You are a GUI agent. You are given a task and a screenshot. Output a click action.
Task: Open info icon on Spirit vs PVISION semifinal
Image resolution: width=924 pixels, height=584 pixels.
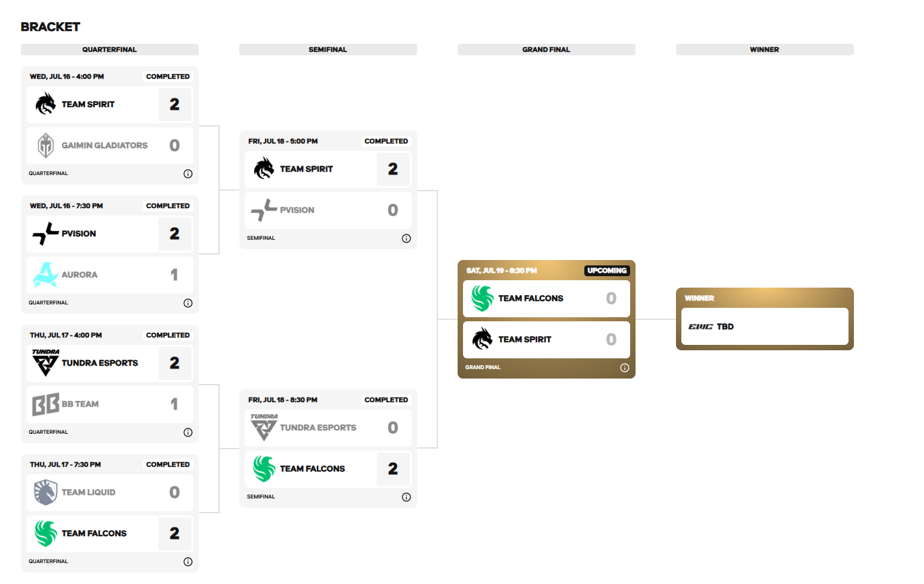click(x=406, y=238)
